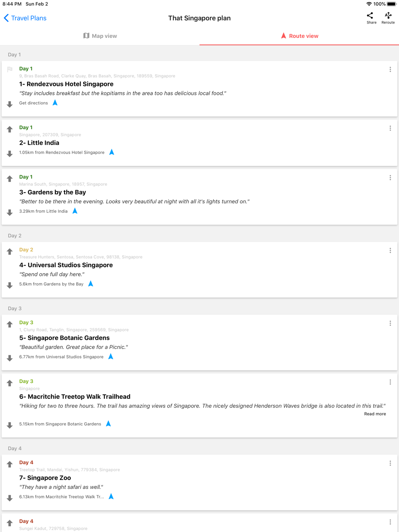The height and width of the screenshot is (532, 399).
Task: Open the Universal Studios Singapore entry
Action: (x=66, y=265)
